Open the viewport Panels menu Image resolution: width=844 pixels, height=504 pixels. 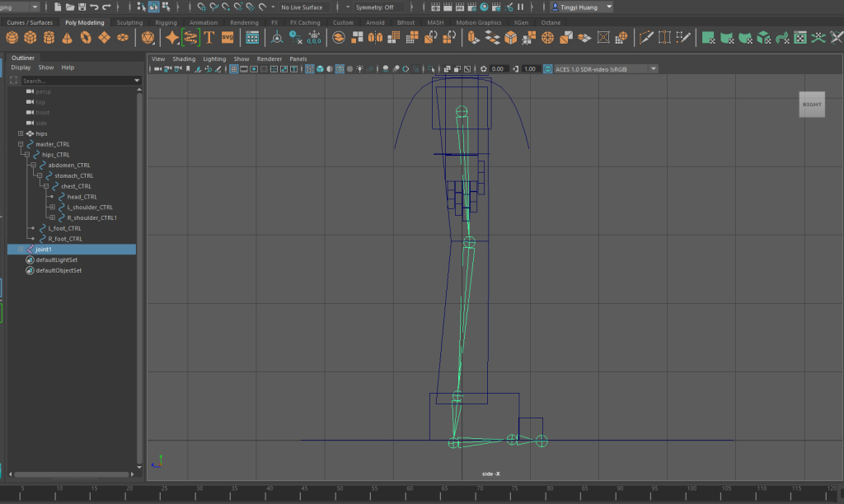click(298, 59)
